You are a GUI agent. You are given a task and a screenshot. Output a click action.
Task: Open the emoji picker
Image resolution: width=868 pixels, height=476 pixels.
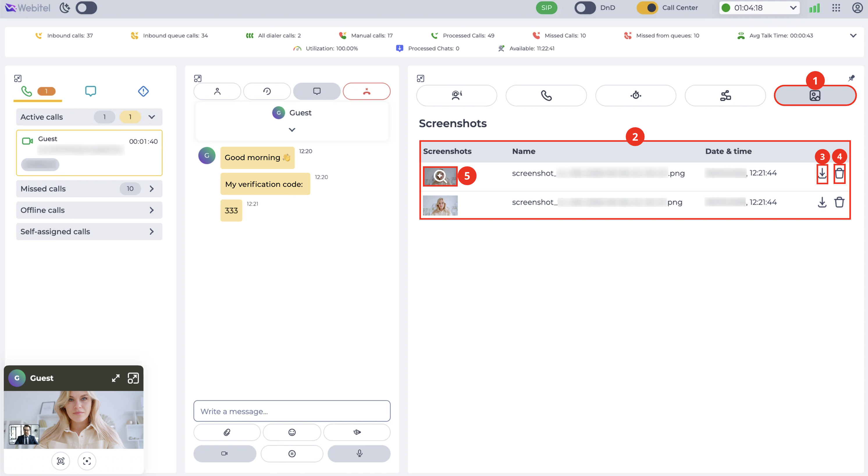click(292, 432)
